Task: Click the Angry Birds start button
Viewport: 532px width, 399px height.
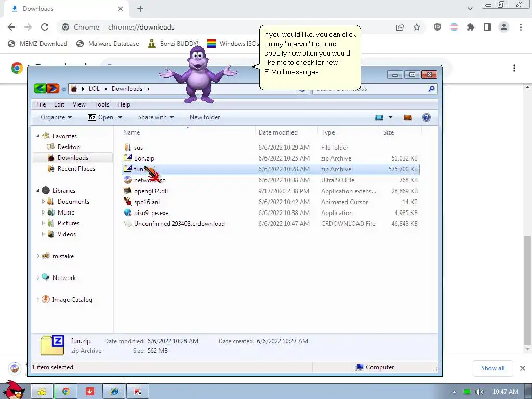Action: [14, 390]
